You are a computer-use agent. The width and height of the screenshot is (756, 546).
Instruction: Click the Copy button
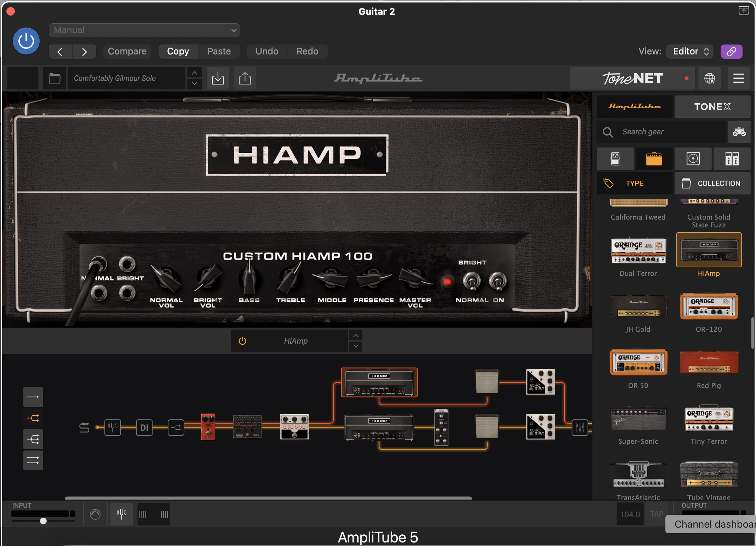(x=178, y=52)
